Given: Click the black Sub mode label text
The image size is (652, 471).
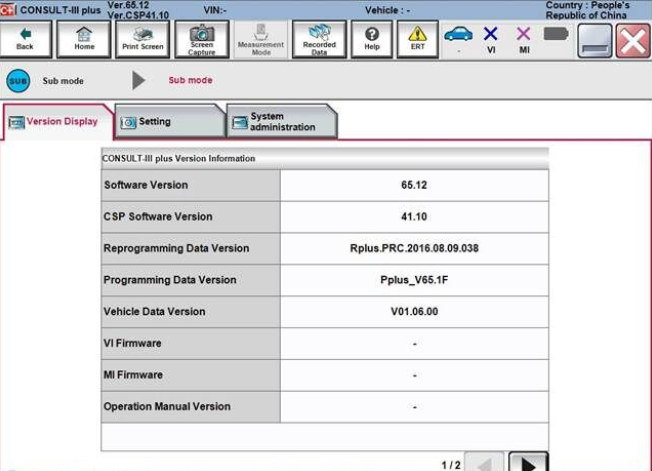Looking at the screenshot, I should 63,81.
